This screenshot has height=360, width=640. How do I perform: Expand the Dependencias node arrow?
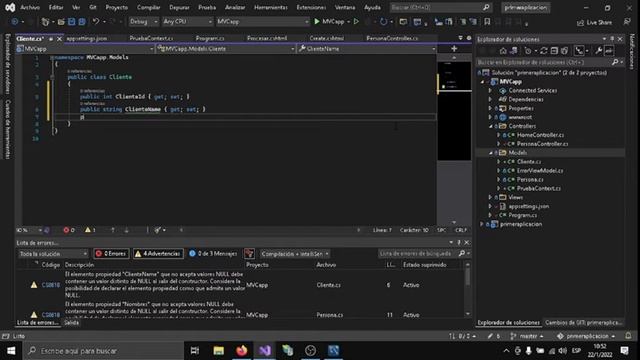pyautogui.click(x=491, y=99)
